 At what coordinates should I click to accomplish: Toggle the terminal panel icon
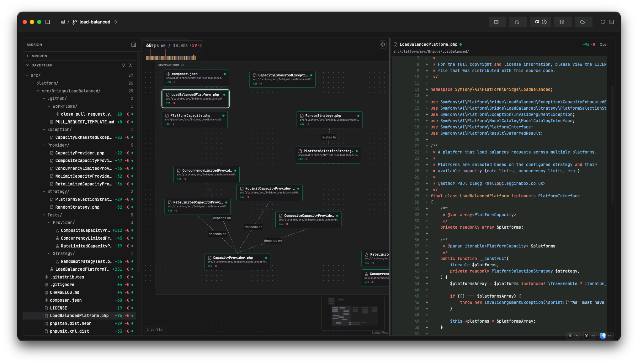pyautogui.click(x=612, y=22)
